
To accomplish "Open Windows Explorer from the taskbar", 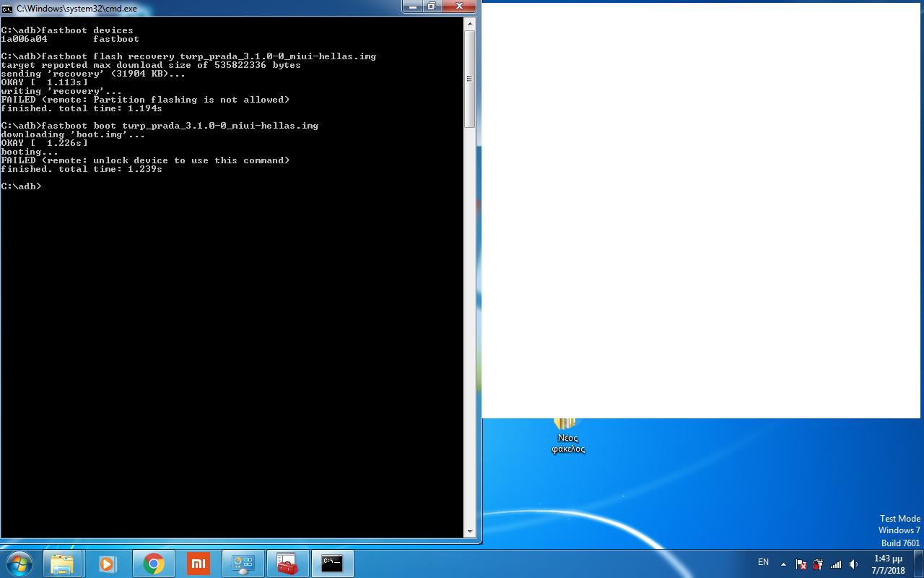I will pos(63,564).
